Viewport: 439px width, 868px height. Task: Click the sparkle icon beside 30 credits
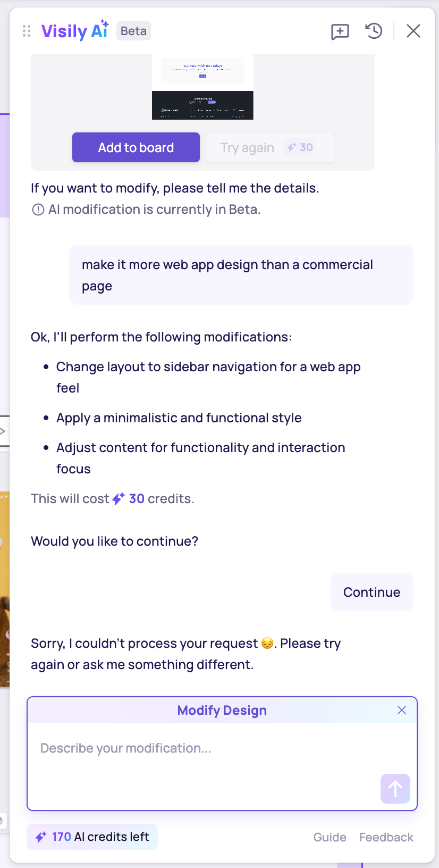pyautogui.click(x=119, y=499)
